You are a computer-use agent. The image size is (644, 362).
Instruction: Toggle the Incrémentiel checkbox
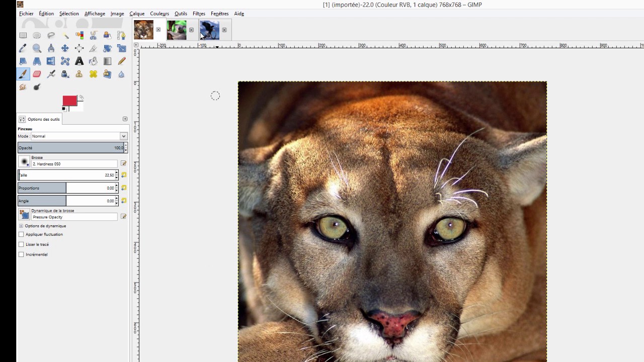click(21, 254)
